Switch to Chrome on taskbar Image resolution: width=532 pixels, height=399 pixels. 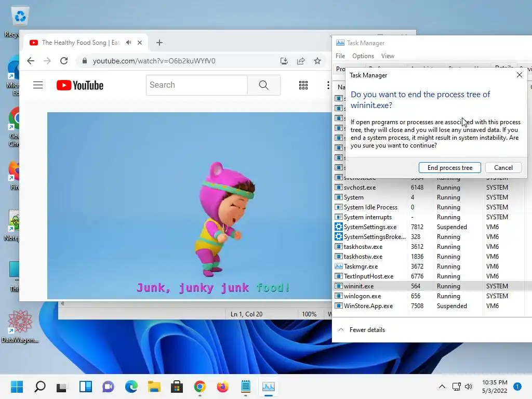pos(200,387)
